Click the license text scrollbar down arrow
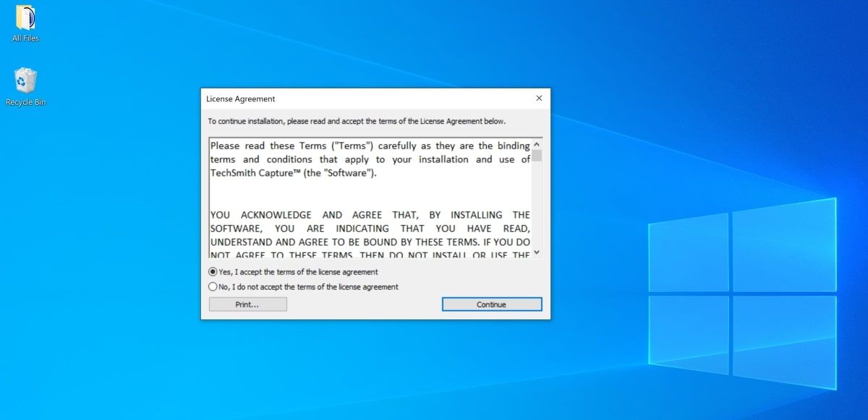868x420 pixels. coord(537,253)
